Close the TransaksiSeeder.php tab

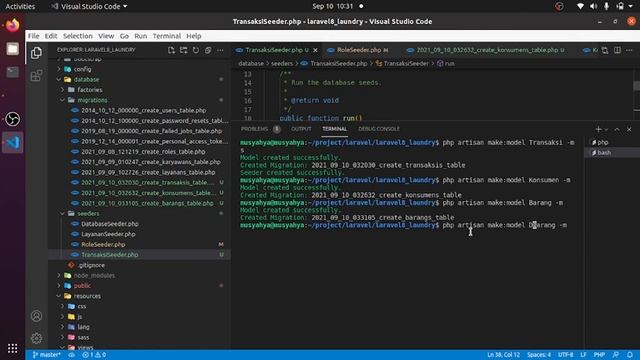[315, 50]
